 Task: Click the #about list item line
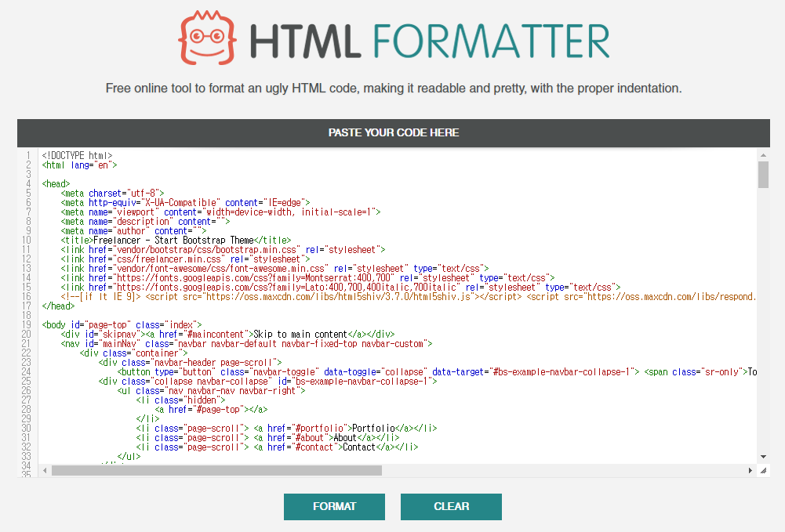268,438
